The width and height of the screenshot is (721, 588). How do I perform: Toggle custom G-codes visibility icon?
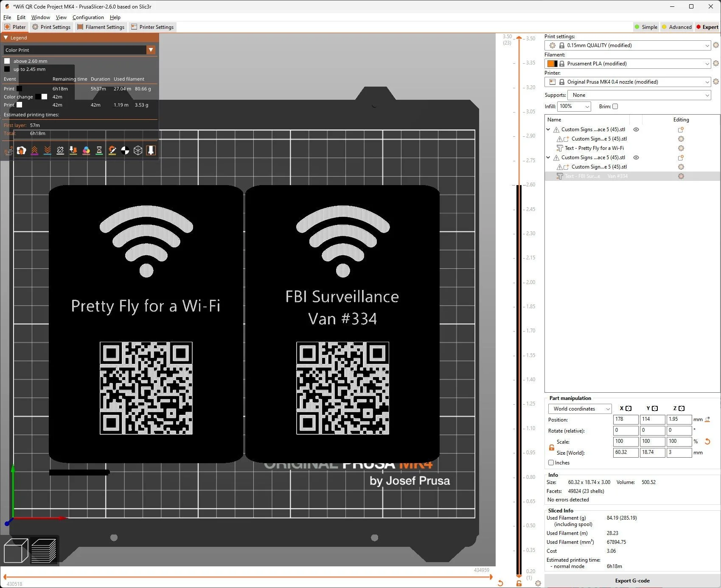tap(112, 151)
